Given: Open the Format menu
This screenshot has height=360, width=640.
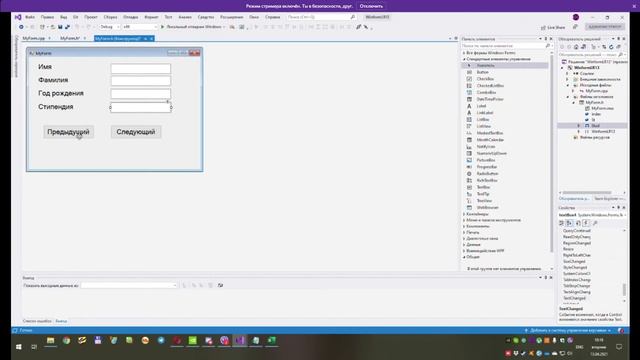Looking at the screenshot, I should (151, 17).
